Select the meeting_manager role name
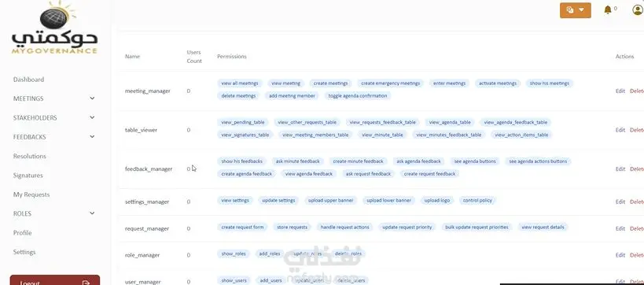The height and width of the screenshot is (285, 644). tap(148, 91)
